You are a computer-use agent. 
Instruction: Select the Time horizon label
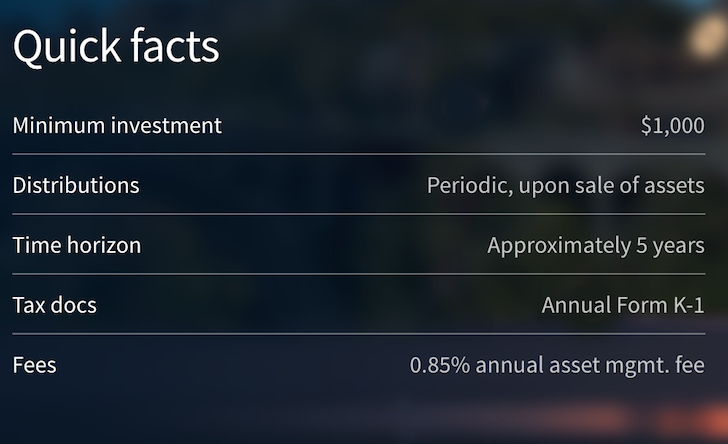[77, 245]
